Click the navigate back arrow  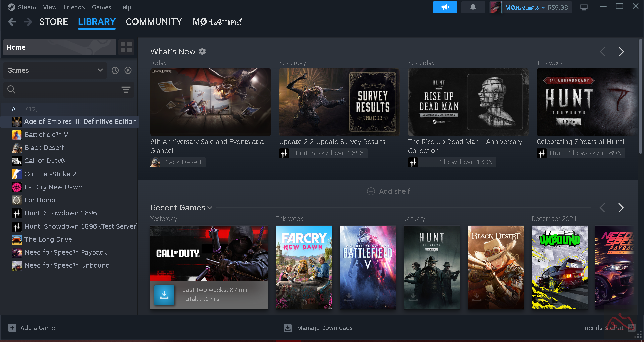pos(12,22)
